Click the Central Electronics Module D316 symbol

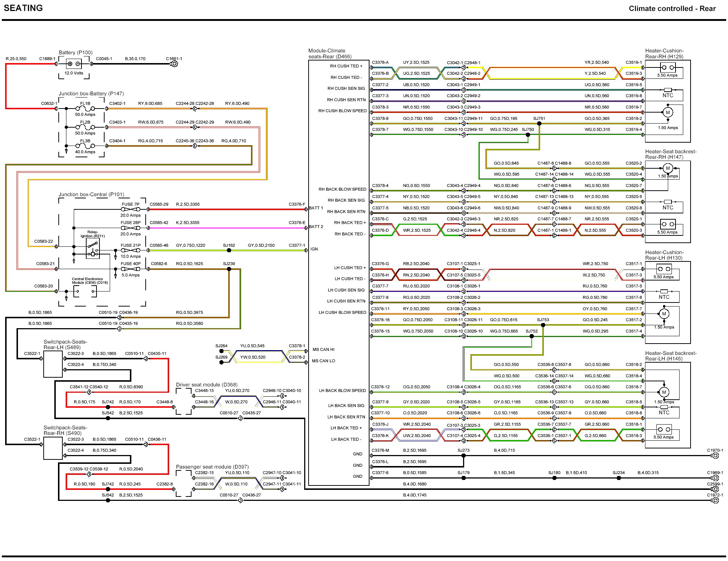(x=85, y=291)
